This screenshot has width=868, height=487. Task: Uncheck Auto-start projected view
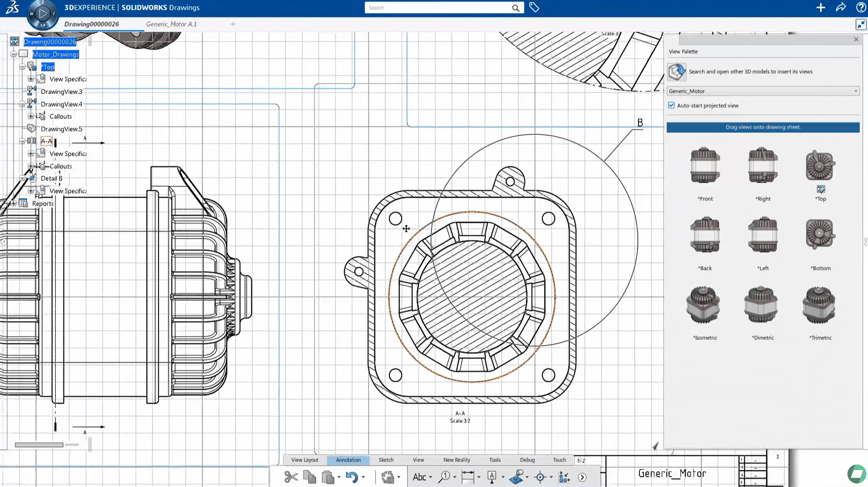coord(671,106)
